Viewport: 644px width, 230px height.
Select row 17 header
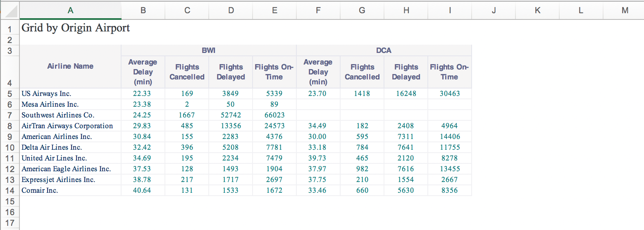tap(10, 223)
